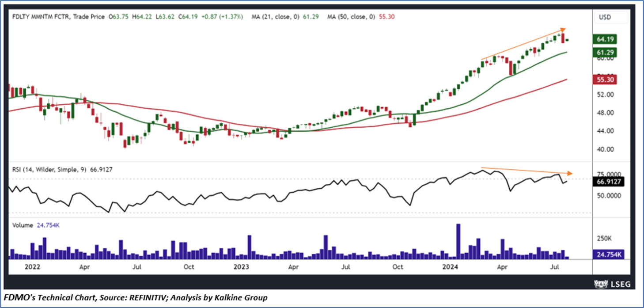This screenshot has height=308, width=644.
Task: Click the 250K volume axis label
Action: [x=604, y=239]
